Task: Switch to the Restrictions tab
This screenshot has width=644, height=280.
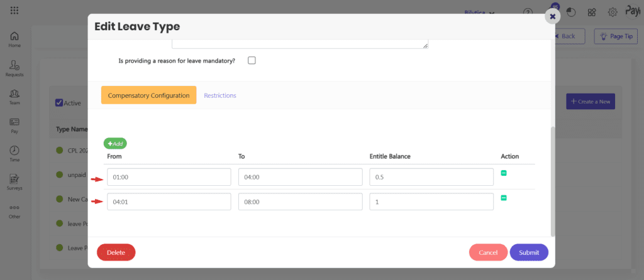Action: pos(220,95)
